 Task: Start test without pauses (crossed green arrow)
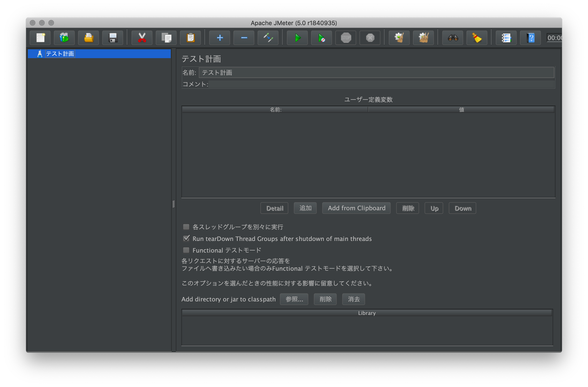point(321,37)
